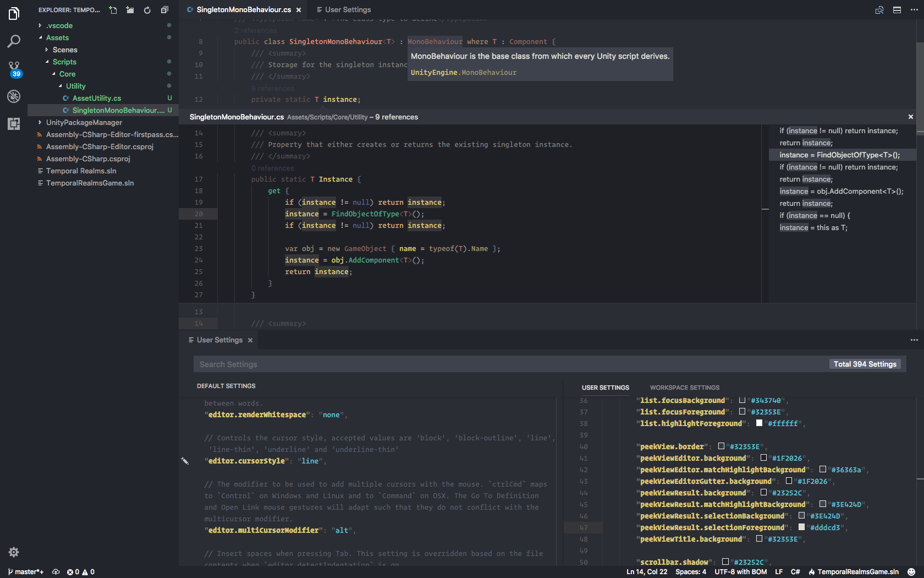This screenshot has width=924, height=578.
Task: Open the Search view in activity bar
Action: coord(14,41)
